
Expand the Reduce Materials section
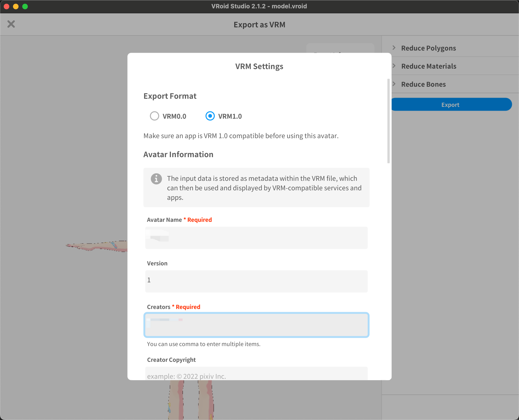[x=394, y=66]
